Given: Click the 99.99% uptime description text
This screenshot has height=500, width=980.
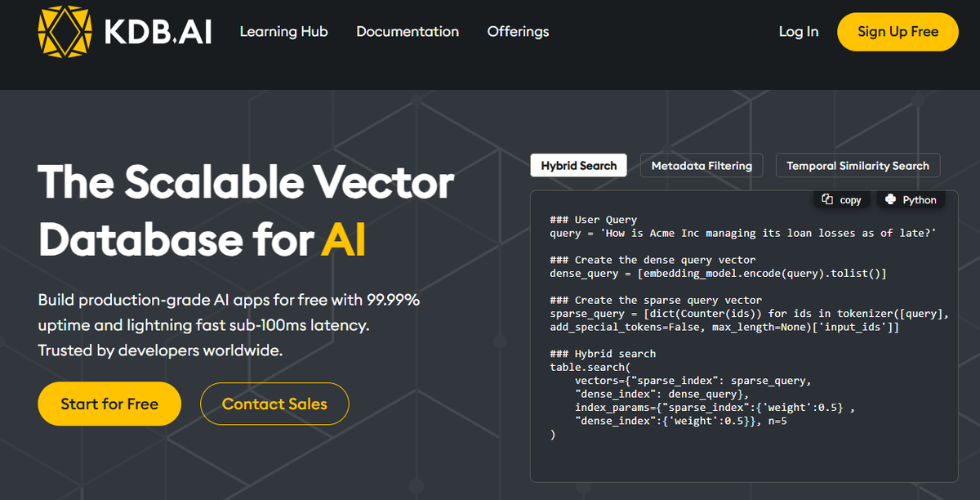Looking at the screenshot, I should [229, 323].
